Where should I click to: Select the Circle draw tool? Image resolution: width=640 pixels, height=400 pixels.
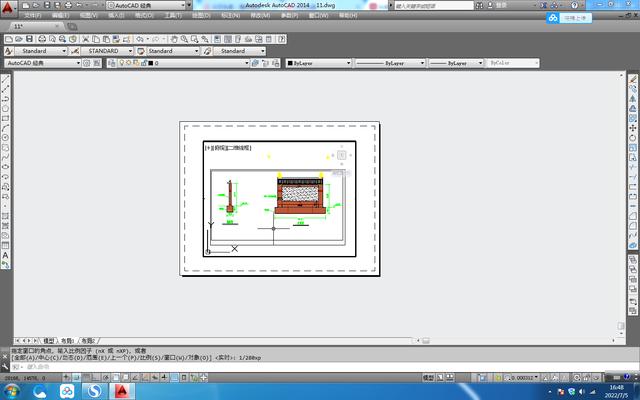tap(6, 138)
